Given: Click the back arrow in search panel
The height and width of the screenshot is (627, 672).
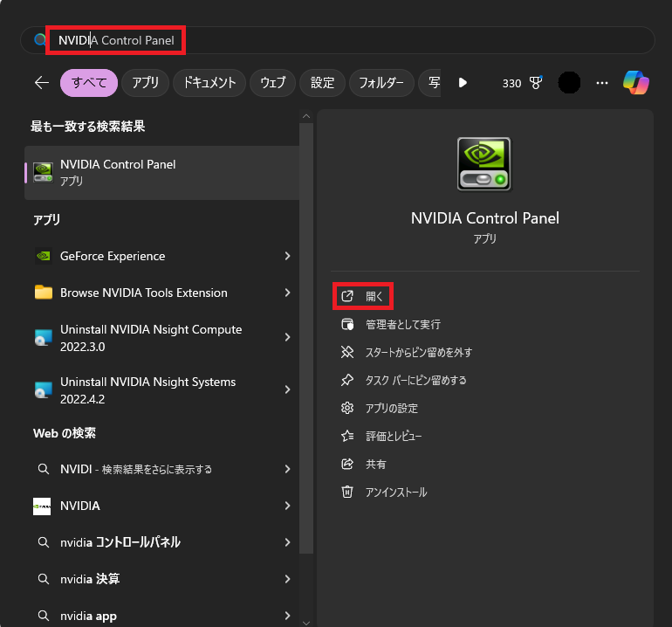Looking at the screenshot, I should (x=41, y=83).
